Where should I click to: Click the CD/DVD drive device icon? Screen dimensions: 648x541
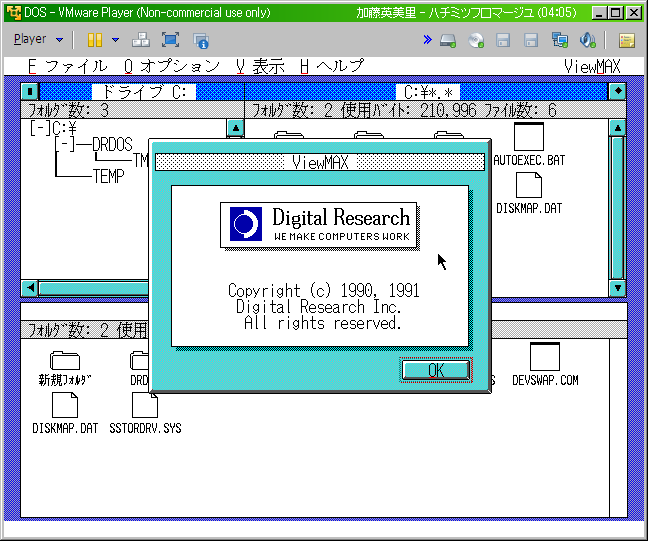pyautogui.click(x=476, y=40)
